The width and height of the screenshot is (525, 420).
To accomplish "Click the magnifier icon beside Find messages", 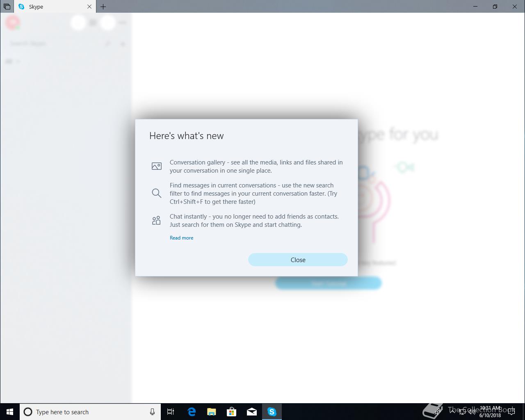I will point(156,193).
